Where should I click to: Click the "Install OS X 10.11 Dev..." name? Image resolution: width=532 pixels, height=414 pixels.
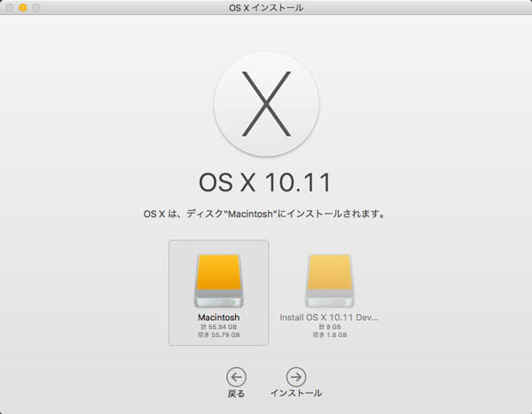330,316
